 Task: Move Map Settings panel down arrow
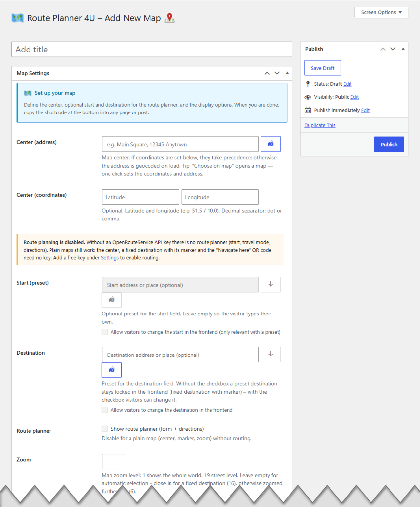click(277, 73)
